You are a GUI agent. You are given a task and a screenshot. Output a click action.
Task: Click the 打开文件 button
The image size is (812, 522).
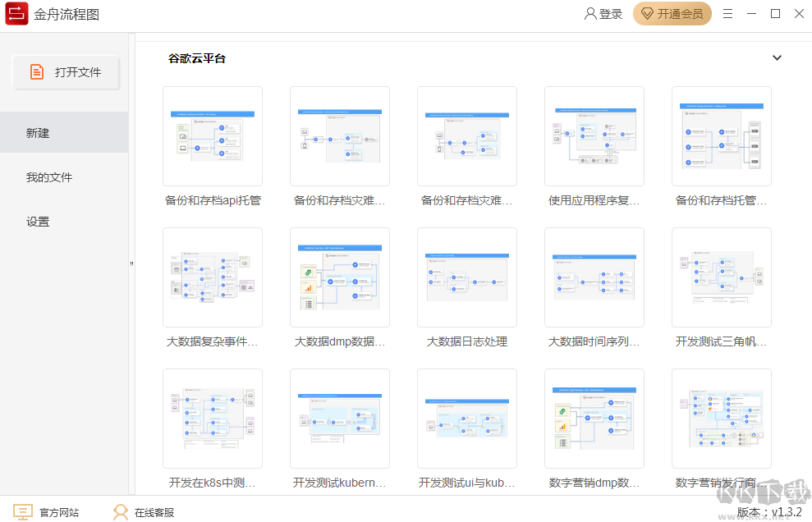66,71
